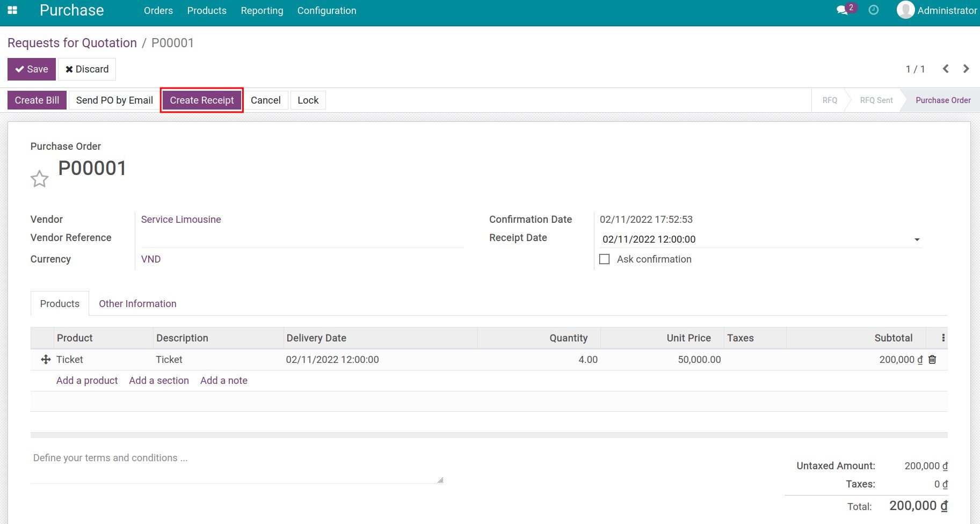Delete the Ticket line with trash icon
Viewport: 980px width, 524px height.
point(932,360)
